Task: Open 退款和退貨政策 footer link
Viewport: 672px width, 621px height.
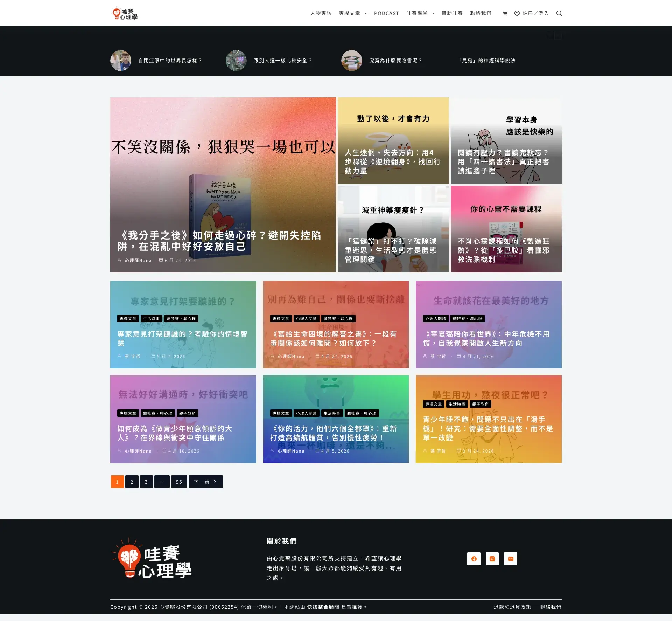Action: (x=512, y=607)
